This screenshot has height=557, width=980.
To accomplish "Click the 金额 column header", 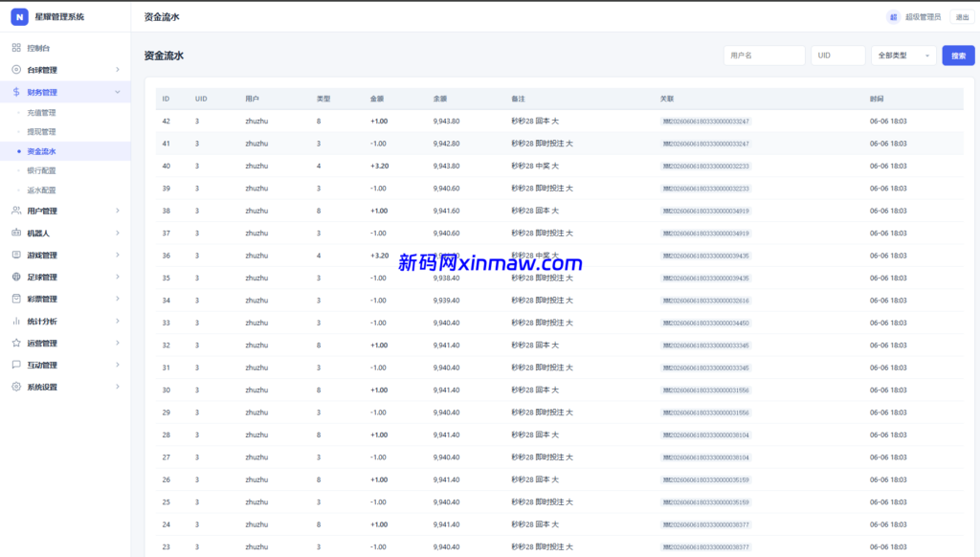I will [x=377, y=99].
